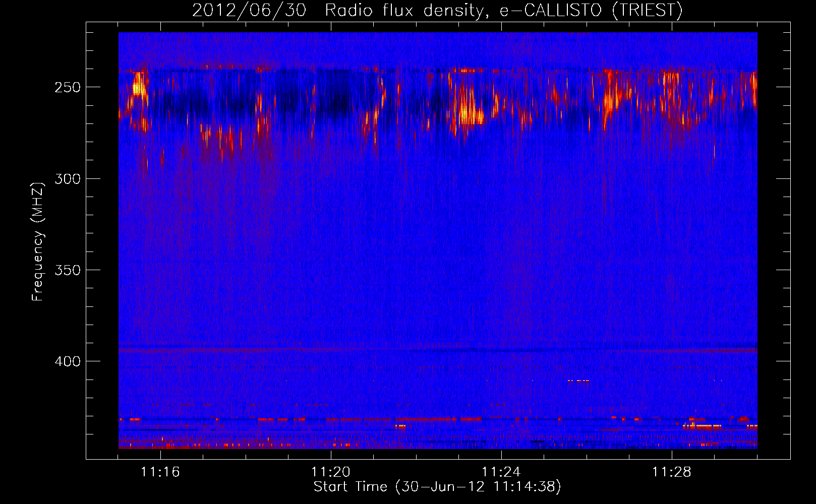Screen dimensions: 816x504
Task: Click the 'Frequency (MHZ)' axis label
Action: tap(38, 241)
